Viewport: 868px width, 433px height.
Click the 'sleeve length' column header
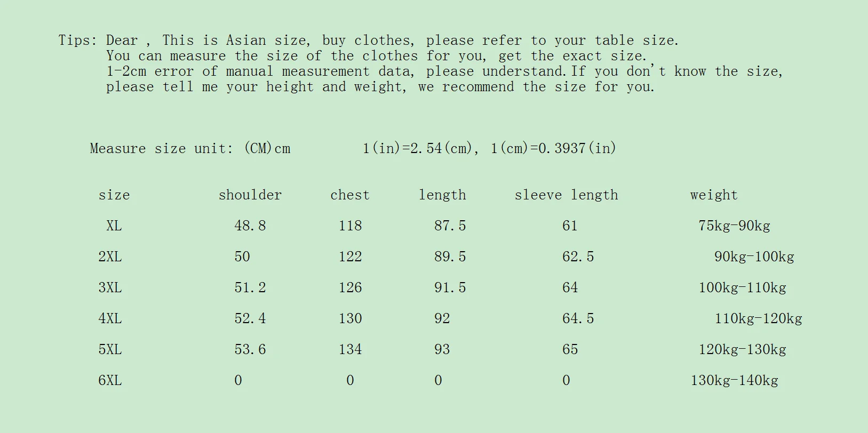[x=566, y=195]
